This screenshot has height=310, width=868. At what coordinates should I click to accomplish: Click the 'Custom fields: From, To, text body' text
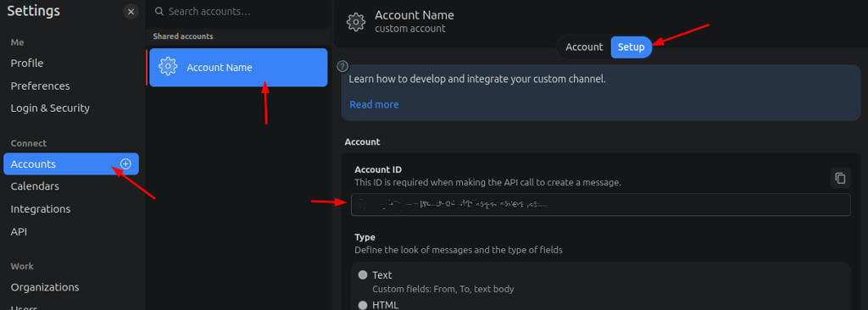tap(442, 289)
